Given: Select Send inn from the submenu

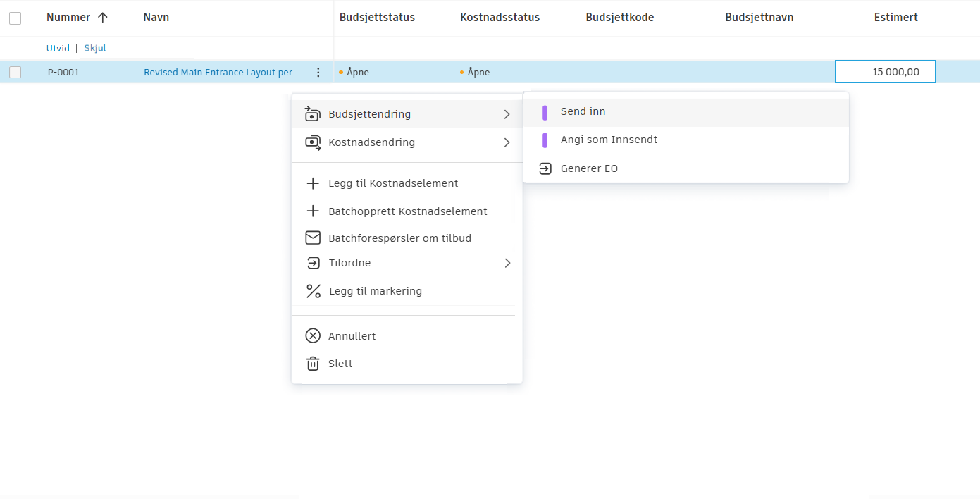Looking at the screenshot, I should click(582, 111).
